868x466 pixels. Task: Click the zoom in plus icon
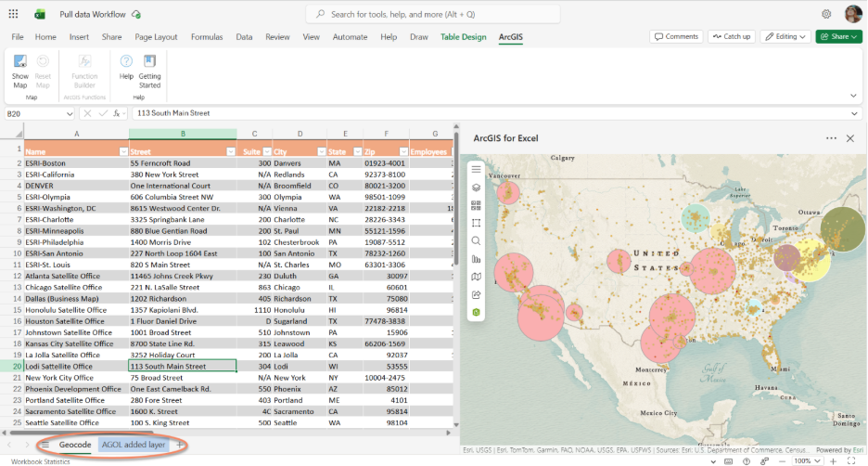coord(833,461)
